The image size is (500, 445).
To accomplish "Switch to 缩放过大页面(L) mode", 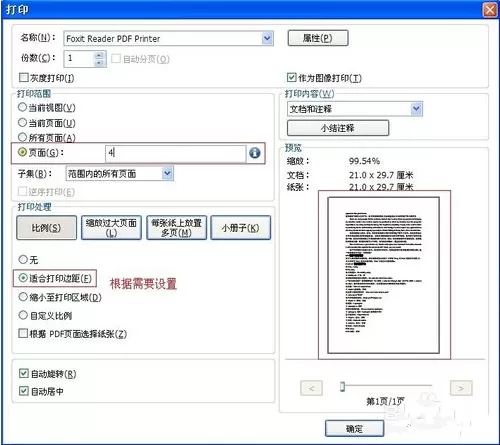I will 111,228.
